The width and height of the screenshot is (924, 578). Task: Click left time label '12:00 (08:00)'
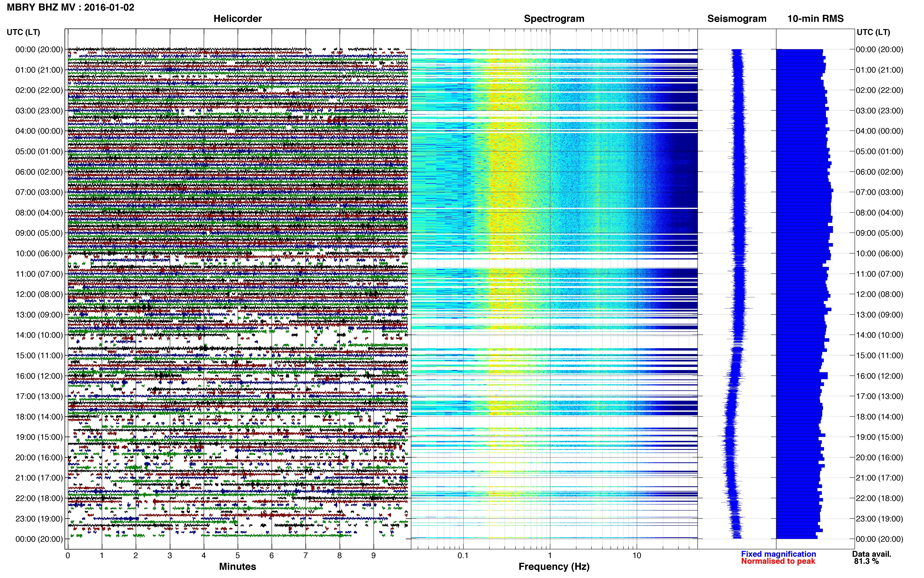pyautogui.click(x=39, y=294)
